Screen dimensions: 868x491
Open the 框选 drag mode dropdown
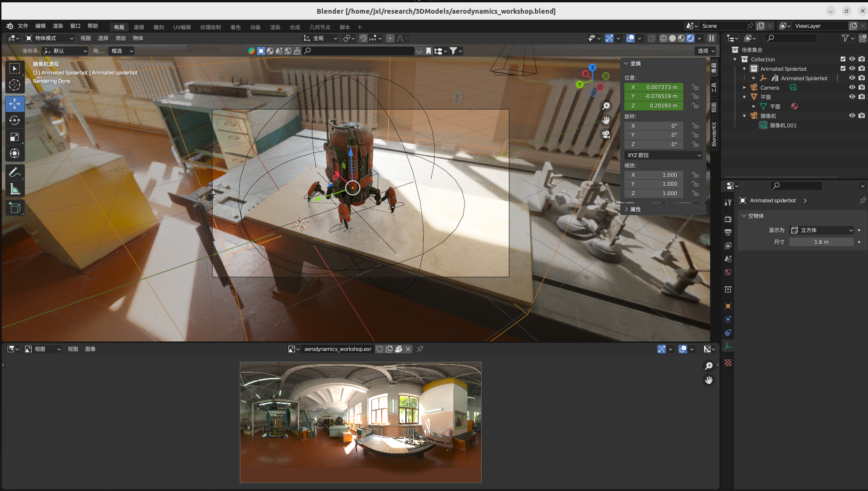(x=122, y=51)
